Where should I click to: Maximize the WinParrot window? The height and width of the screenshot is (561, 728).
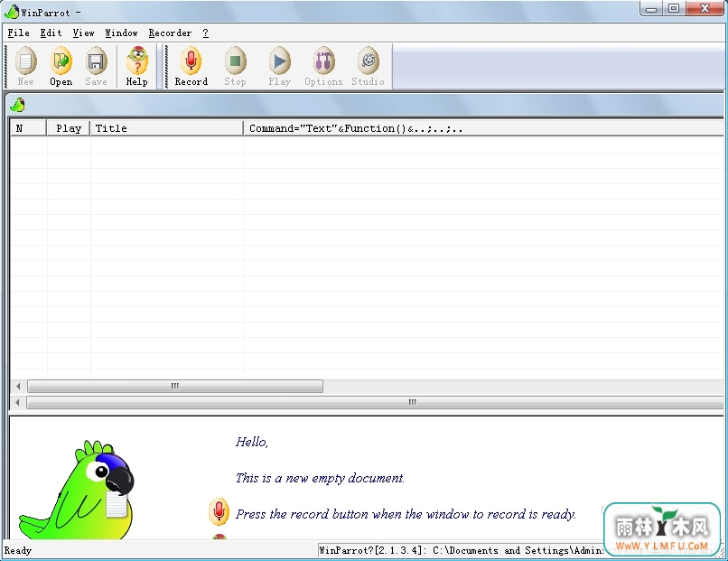tap(674, 9)
